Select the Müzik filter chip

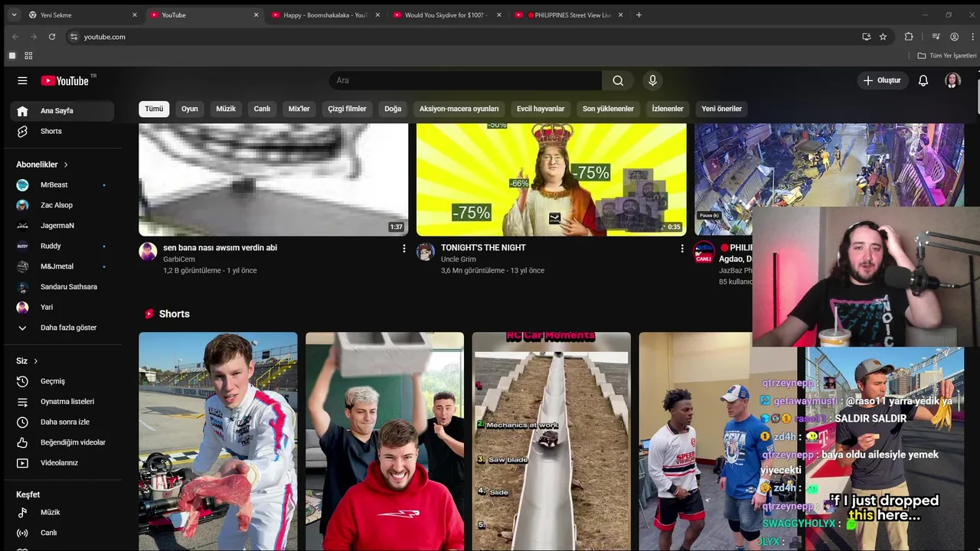(x=226, y=109)
